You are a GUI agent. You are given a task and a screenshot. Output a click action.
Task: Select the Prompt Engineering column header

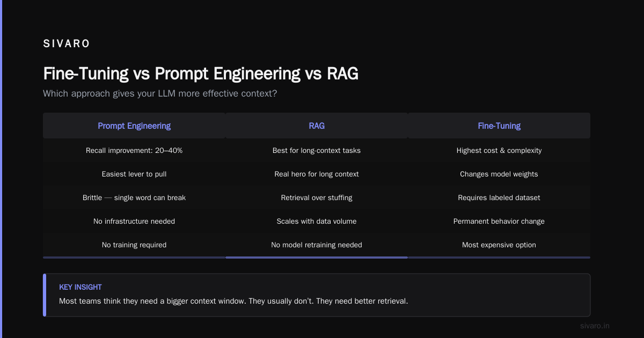[134, 126]
